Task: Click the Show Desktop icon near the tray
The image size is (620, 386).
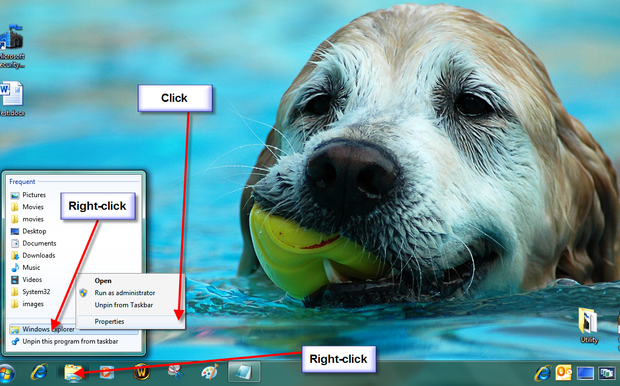Action: [585, 373]
